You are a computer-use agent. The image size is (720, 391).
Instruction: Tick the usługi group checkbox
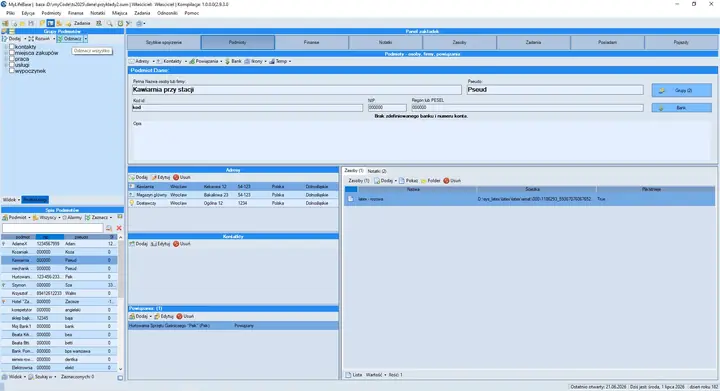point(12,65)
